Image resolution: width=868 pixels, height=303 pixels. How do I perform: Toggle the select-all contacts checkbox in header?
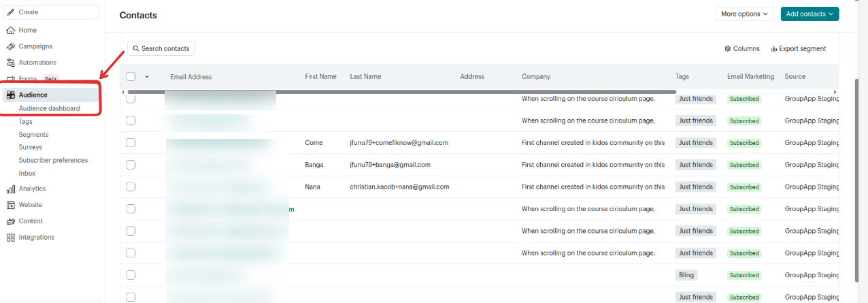click(x=131, y=77)
